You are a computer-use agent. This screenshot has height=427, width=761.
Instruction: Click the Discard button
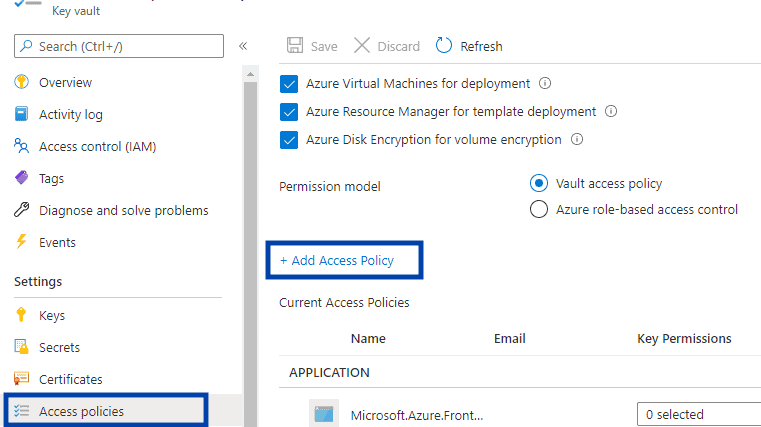pyautogui.click(x=387, y=46)
